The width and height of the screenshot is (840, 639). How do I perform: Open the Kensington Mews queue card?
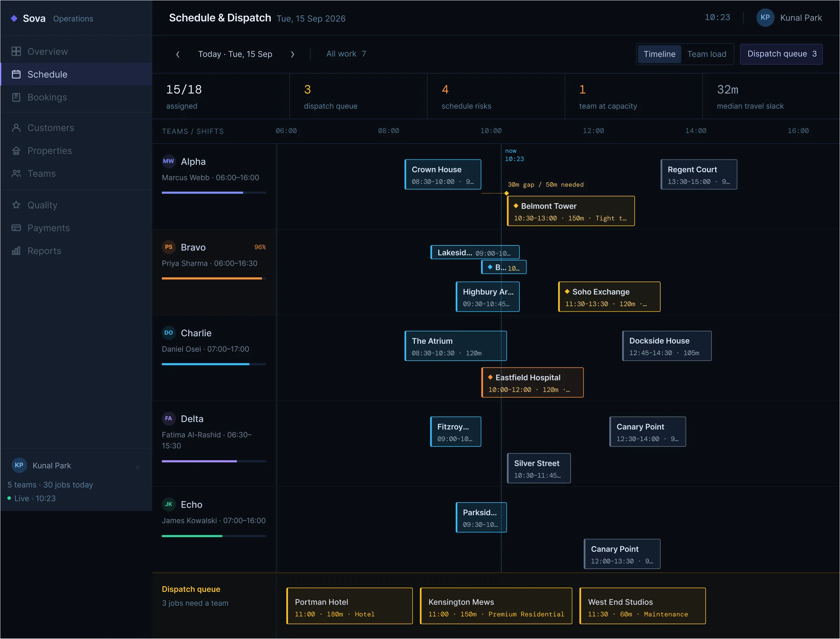pyautogui.click(x=496, y=606)
